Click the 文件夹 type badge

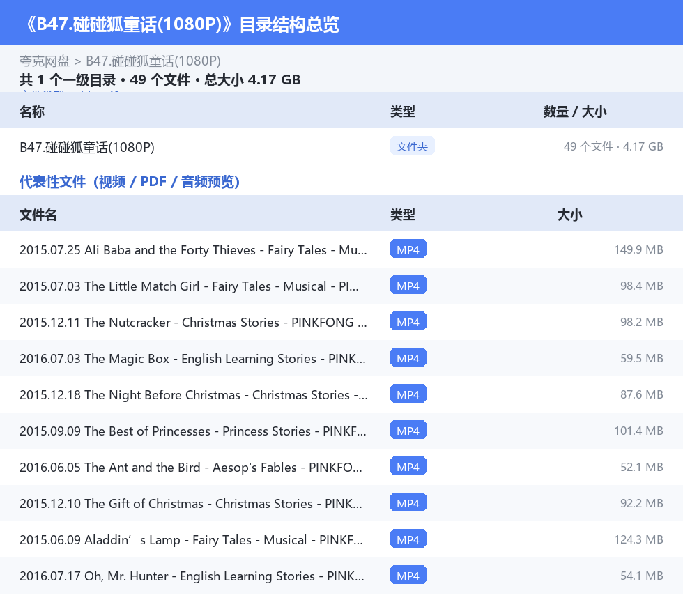(412, 146)
